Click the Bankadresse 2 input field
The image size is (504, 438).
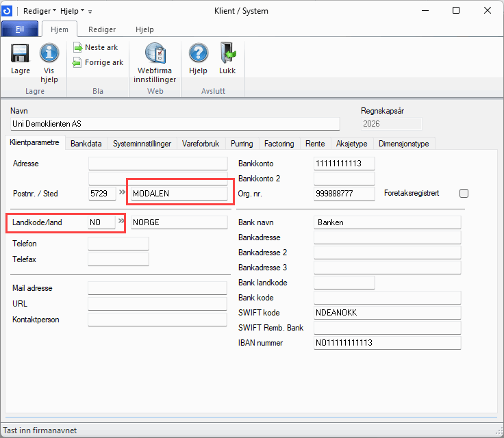pos(388,253)
